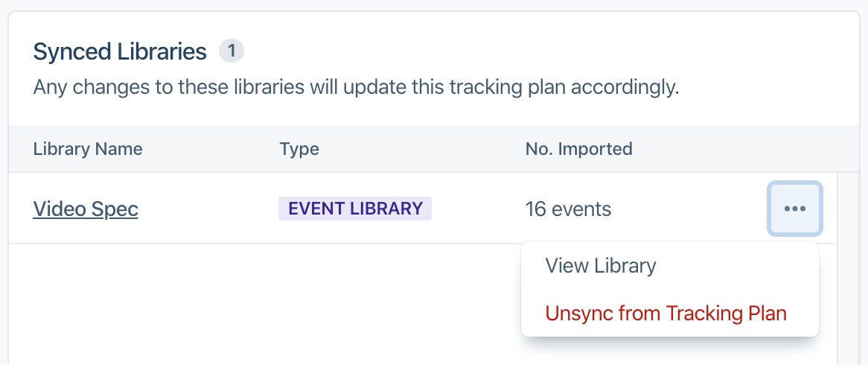Click the Type column header

pyautogui.click(x=299, y=149)
